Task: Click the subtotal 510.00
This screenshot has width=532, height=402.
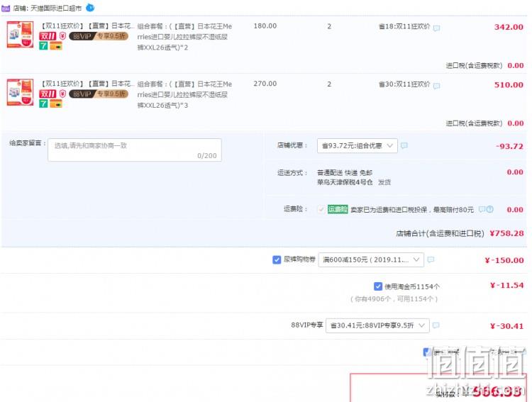Action: coord(509,85)
